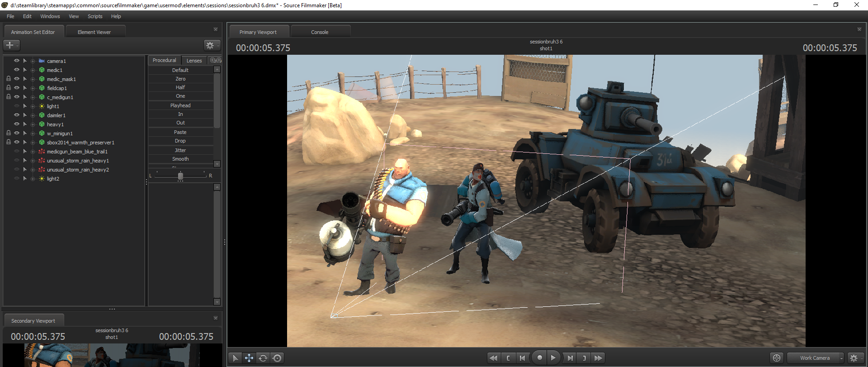Click the lock icon on sbox2014_warmth_preserver1
The width and height of the screenshot is (868, 367).
tap(9, 142)
